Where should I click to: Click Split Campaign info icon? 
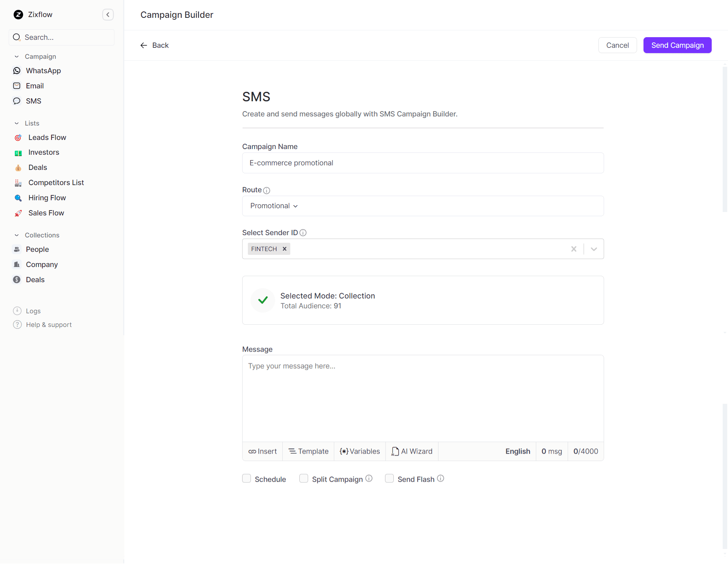tap(369, 479)
